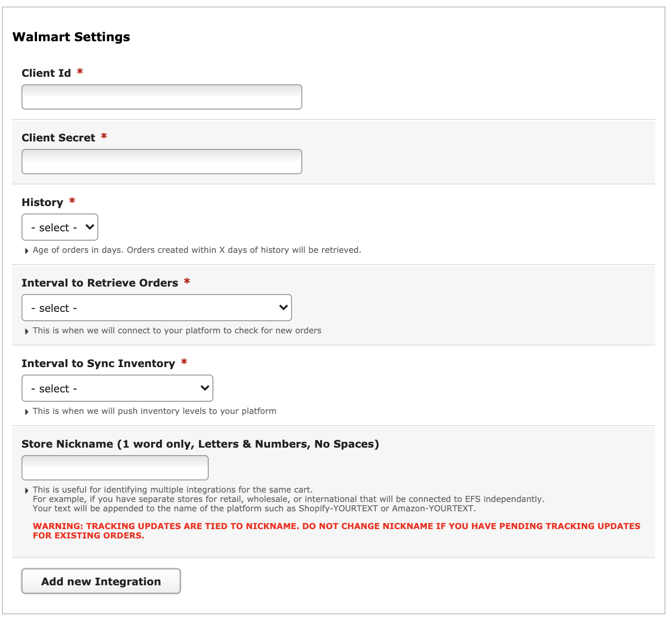
Task: Click the History label
Action: click(43, 202)
